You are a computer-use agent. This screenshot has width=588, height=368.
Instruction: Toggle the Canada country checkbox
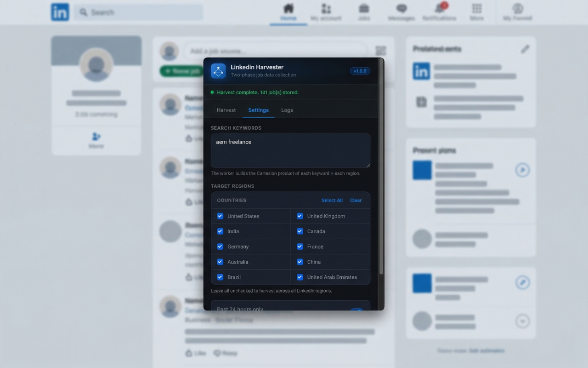[x=300, y=231]
